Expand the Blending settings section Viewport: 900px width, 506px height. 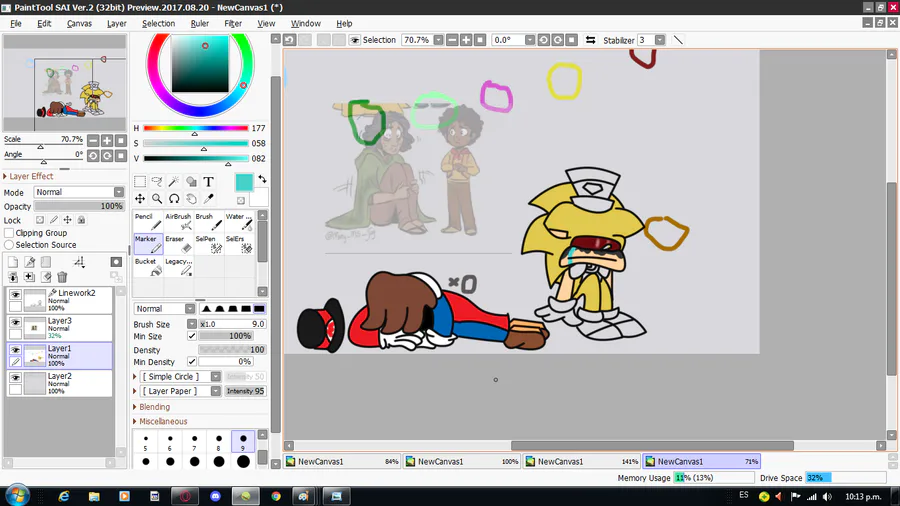coord(152,407)
